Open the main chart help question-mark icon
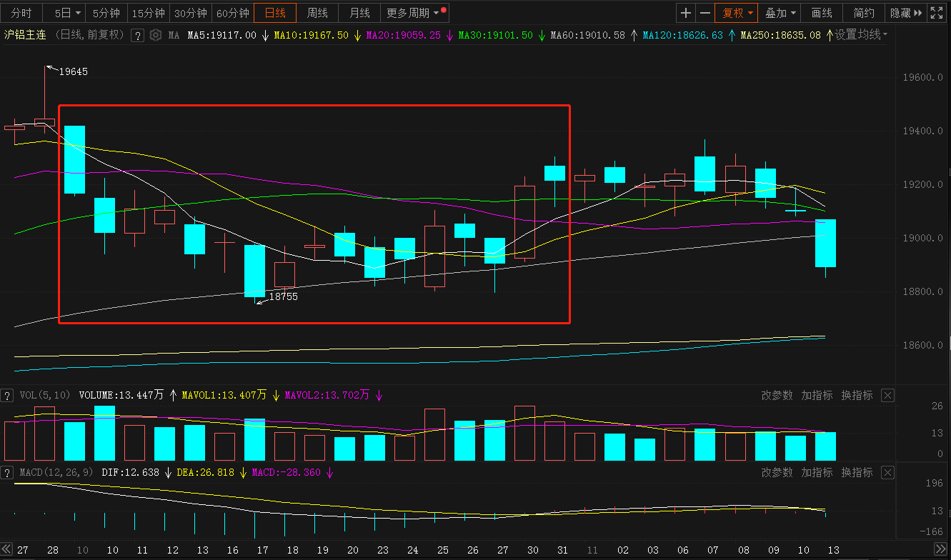The width and height of the screenshot is (951, 560). tap(138, 36)
